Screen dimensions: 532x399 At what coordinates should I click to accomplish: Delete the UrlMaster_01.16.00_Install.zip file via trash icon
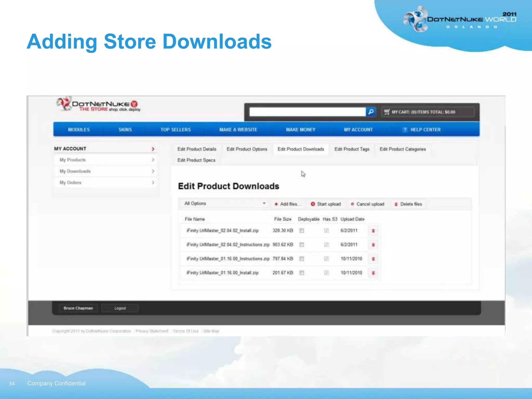click(x=373, y=273)
